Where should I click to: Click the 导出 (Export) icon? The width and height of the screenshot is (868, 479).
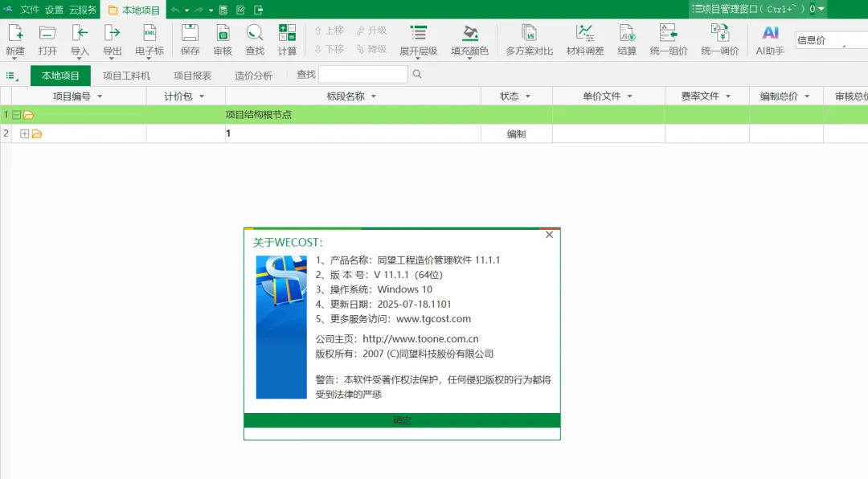[x=113, y=34]
